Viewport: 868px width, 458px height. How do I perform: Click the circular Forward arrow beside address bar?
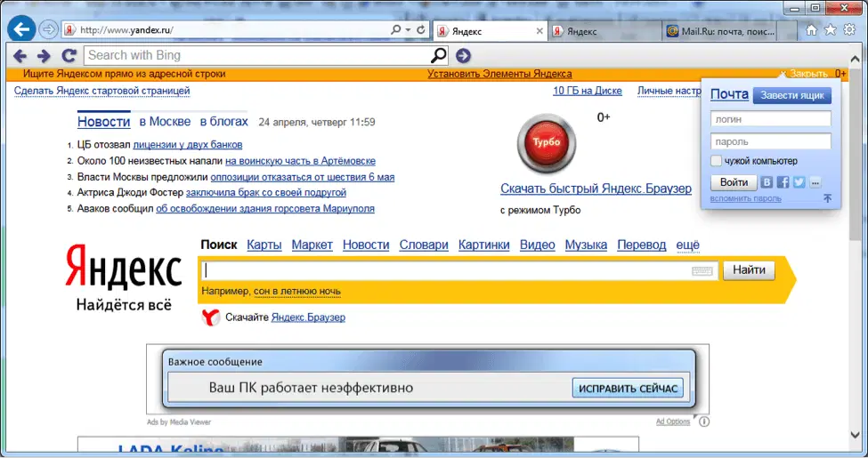[48, 29]
